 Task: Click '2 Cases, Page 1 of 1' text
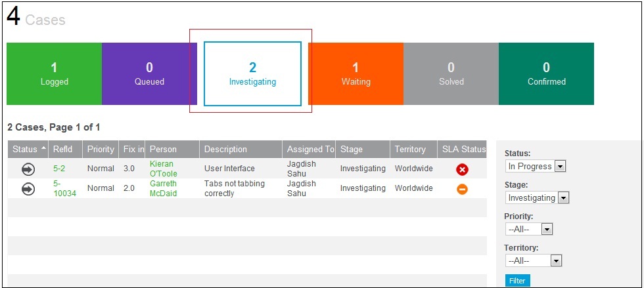coord(54,127)
